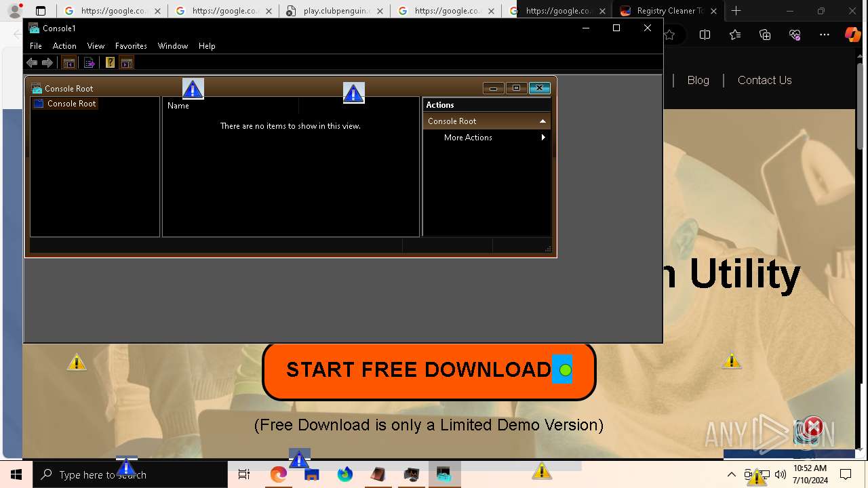Image resolution: width=868 pixels, height=488 pixels.
Task: Close the play.clubpenguin tab
Action: (x=380, y=11)
